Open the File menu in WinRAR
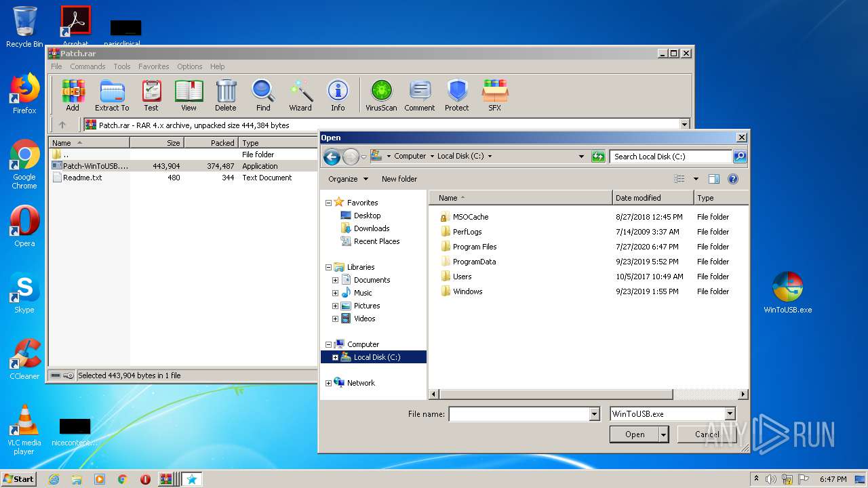Screen dimensions: 868x488 [x=56, y=66]
